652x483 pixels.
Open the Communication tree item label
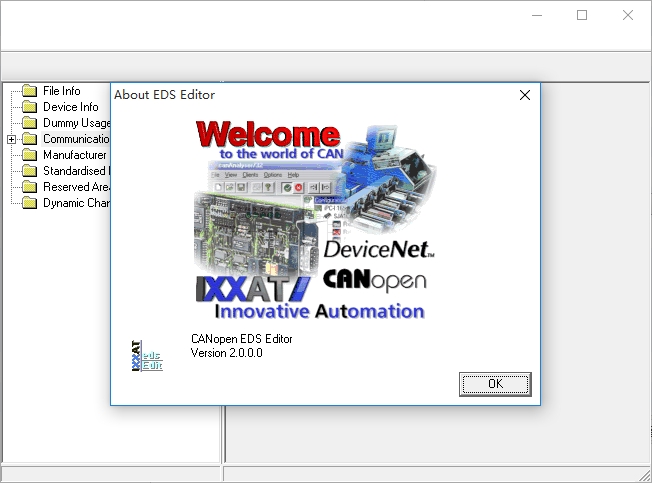point(76,139)
